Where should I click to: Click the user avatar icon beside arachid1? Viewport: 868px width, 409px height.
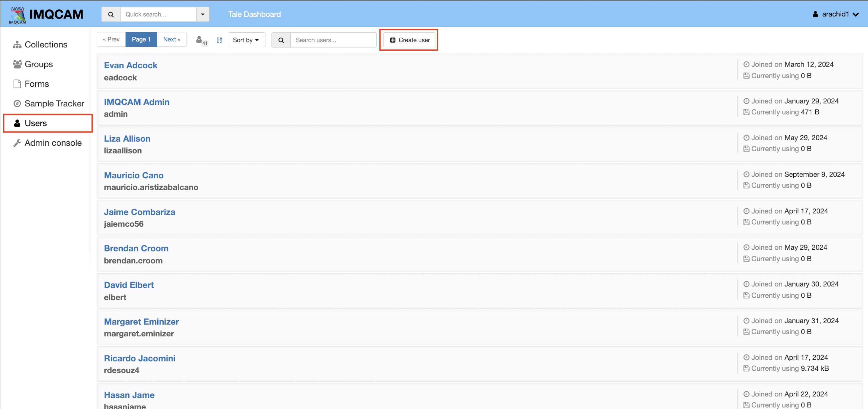(x=816, y=14)
